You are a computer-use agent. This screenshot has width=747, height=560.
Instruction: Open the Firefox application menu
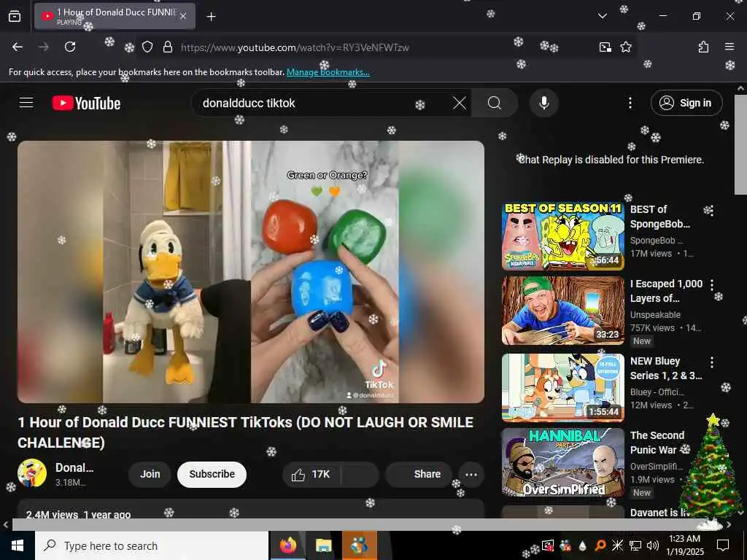click(729, 47)
